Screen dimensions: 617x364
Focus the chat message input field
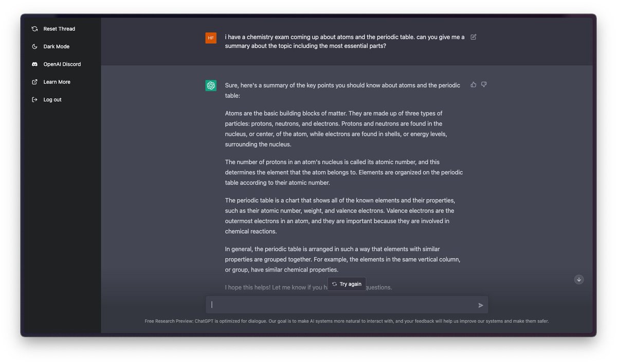(342, 305)
